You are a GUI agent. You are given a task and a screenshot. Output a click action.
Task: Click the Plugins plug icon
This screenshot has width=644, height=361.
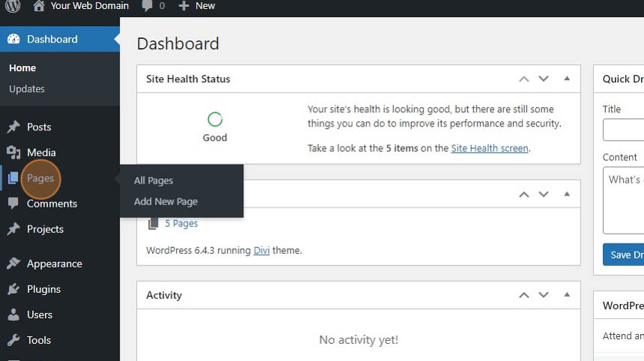coord(13,289)
